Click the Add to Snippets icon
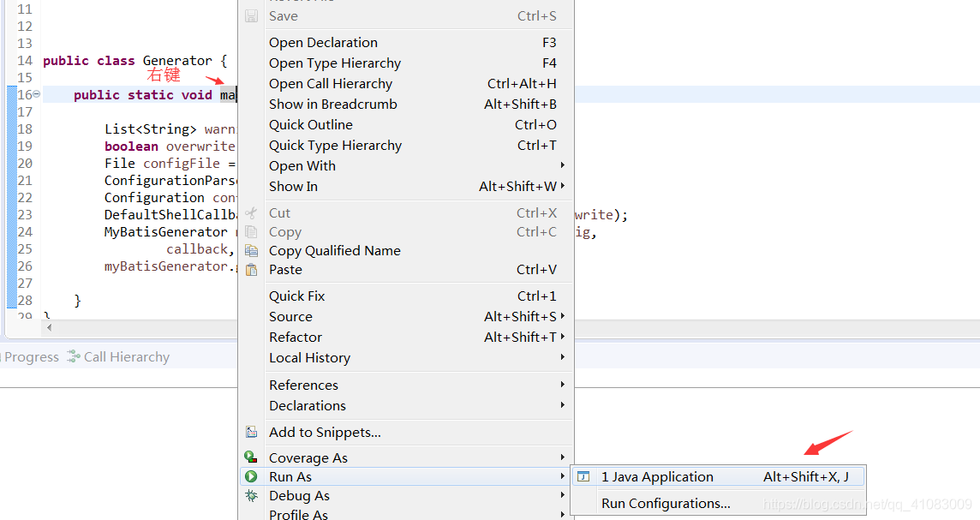Image resolution: width=980 pixels, height=520 pixels. coord(251,432)
